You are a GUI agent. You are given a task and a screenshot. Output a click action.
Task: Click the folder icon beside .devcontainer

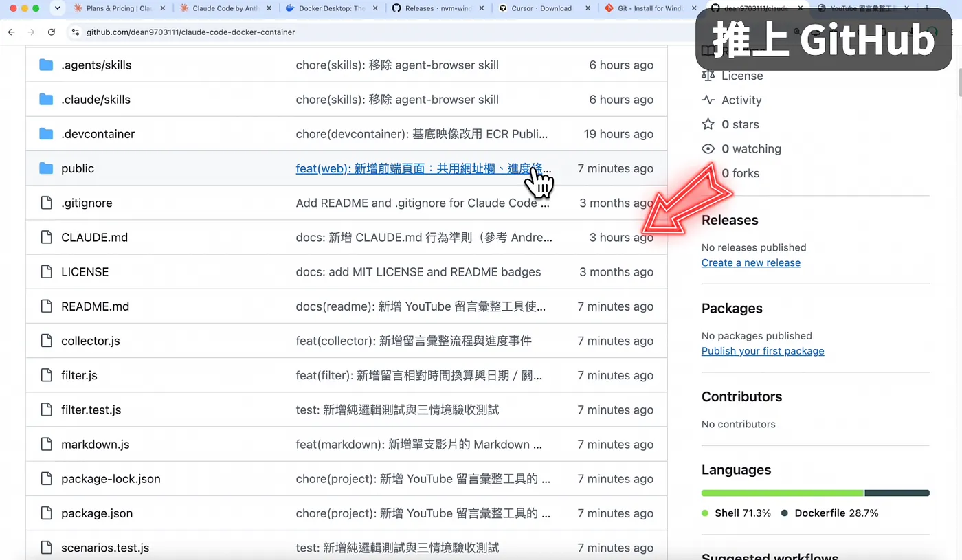(x=46, y=133)
